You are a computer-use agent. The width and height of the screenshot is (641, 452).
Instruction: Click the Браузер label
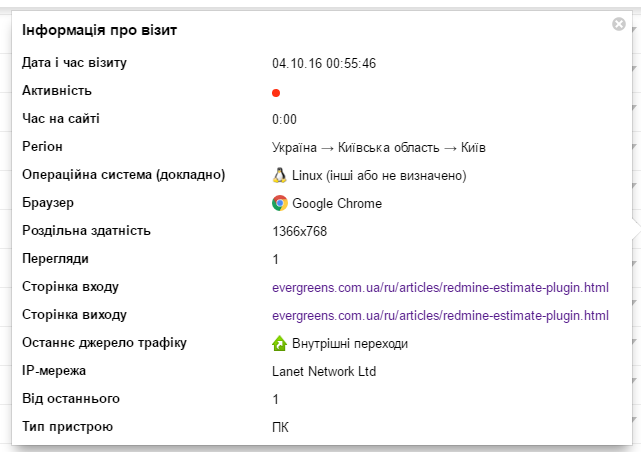(x=48, y=203)
